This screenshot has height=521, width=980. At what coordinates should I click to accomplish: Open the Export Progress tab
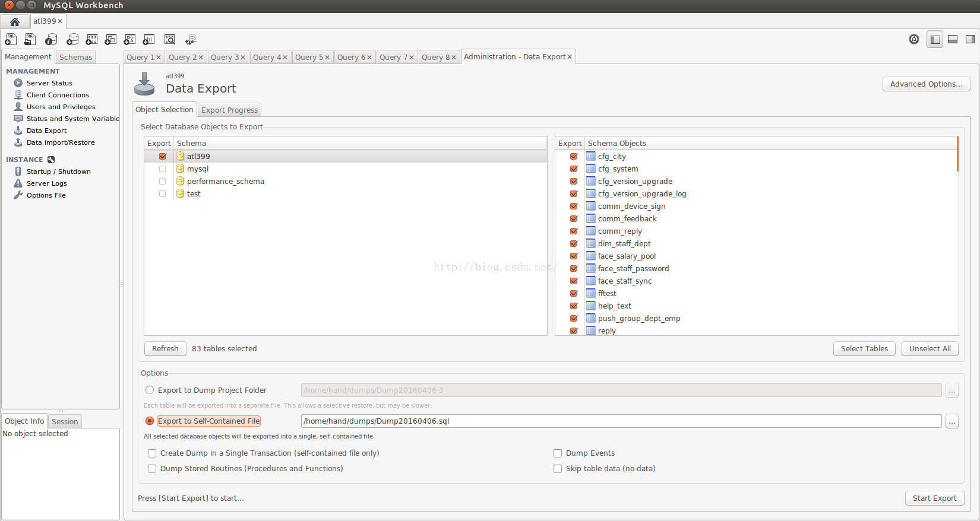coord(229,110)
